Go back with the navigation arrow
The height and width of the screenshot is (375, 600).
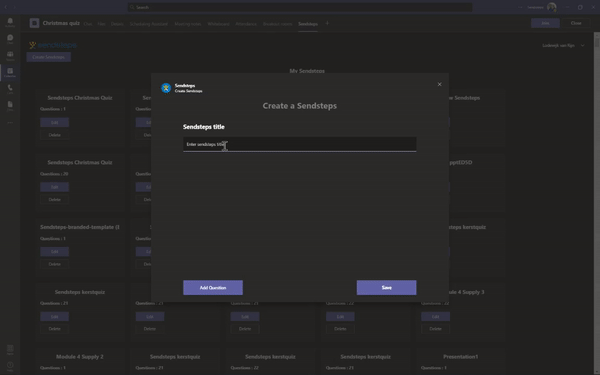(6, 7)
